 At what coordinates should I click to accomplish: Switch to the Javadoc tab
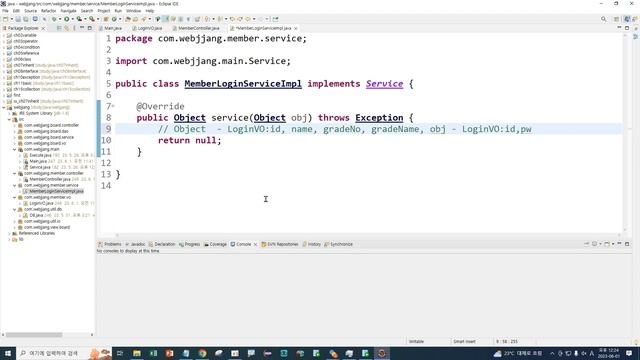click(x=136, y=244)
